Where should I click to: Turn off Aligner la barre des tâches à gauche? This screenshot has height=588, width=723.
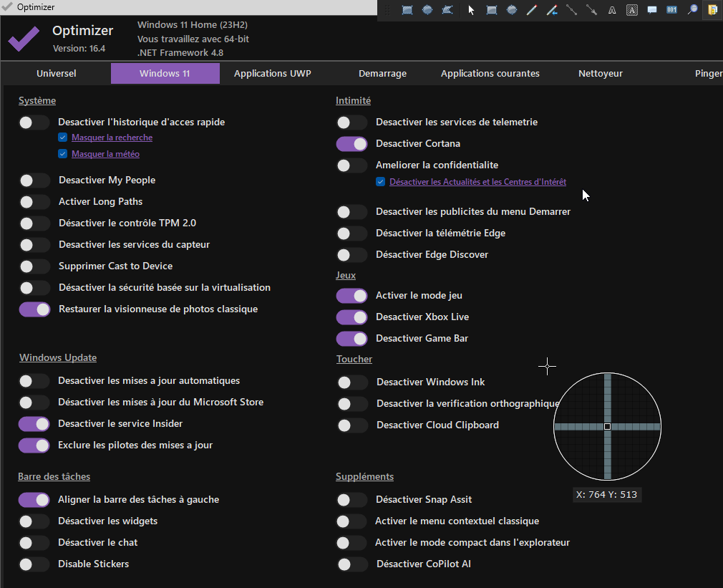[x=34, y=500]
